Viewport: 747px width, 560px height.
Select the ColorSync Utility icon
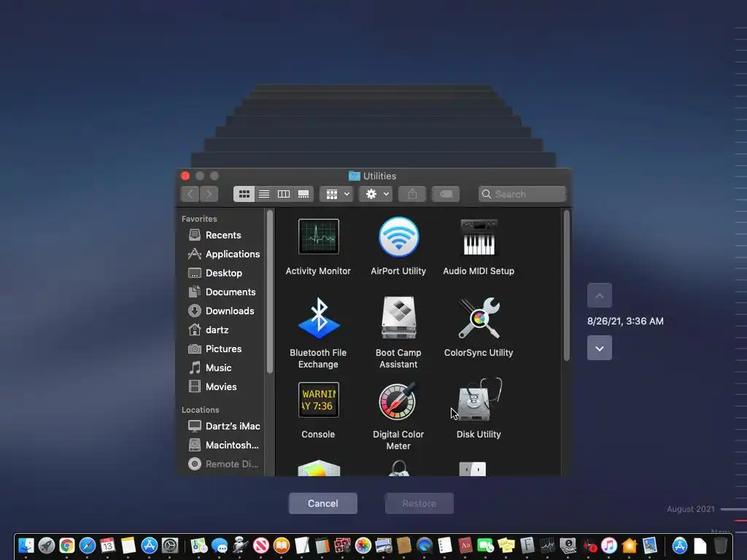tap(479, 318)
